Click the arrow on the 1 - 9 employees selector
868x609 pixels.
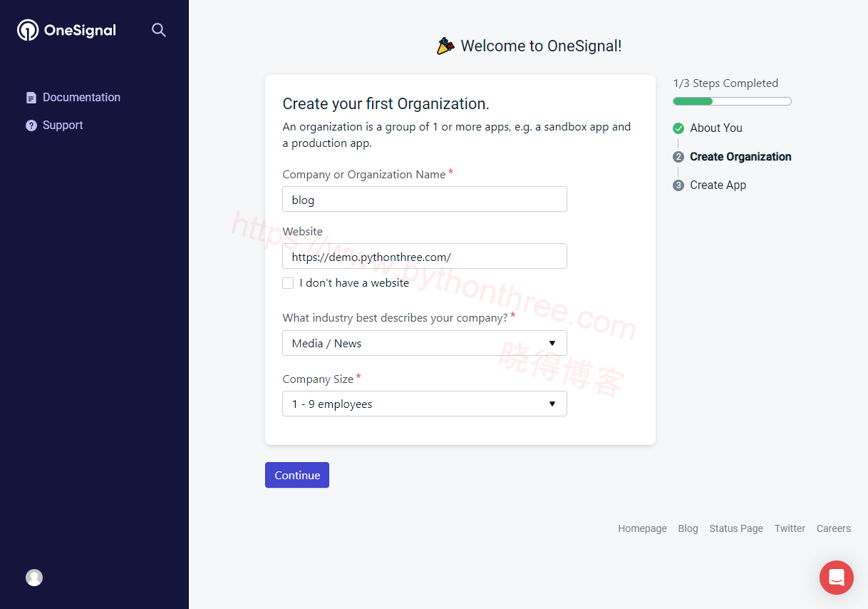552,404
